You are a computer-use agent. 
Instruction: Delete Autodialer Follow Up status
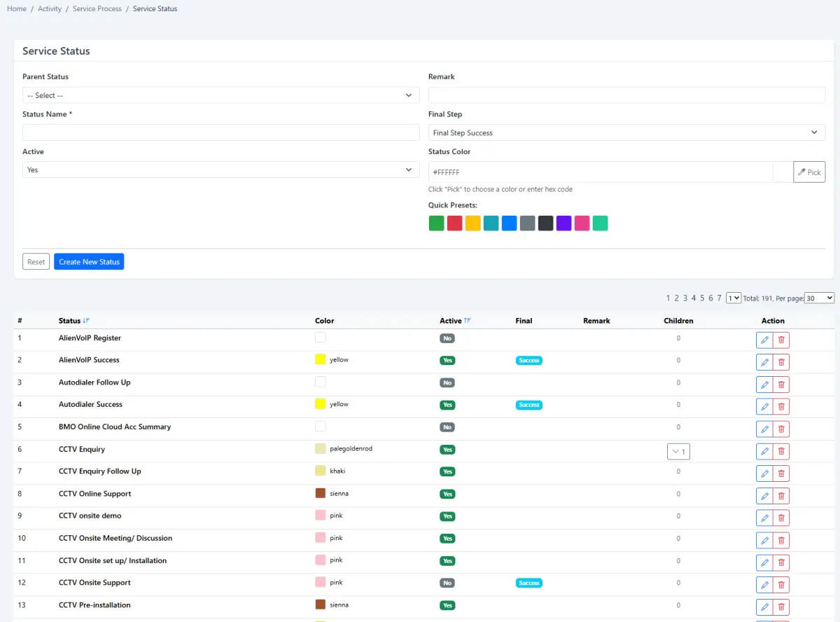tap(781, 385)
